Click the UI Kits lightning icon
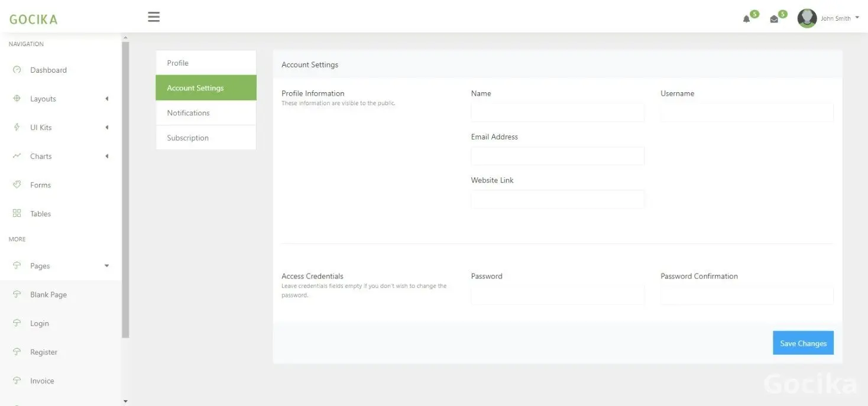Image resolution: width=868 pixels, height=406 pixels. point(17,127)
